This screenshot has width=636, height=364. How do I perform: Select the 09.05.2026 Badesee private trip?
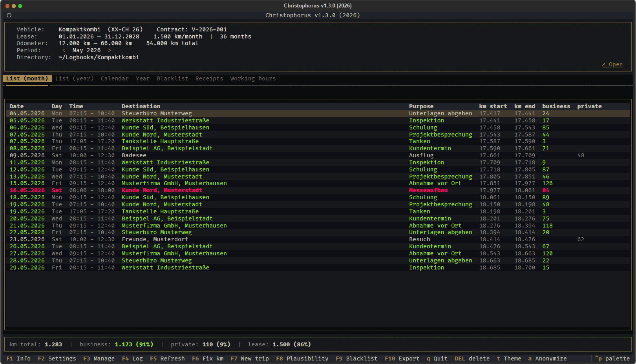click(318, 155)
